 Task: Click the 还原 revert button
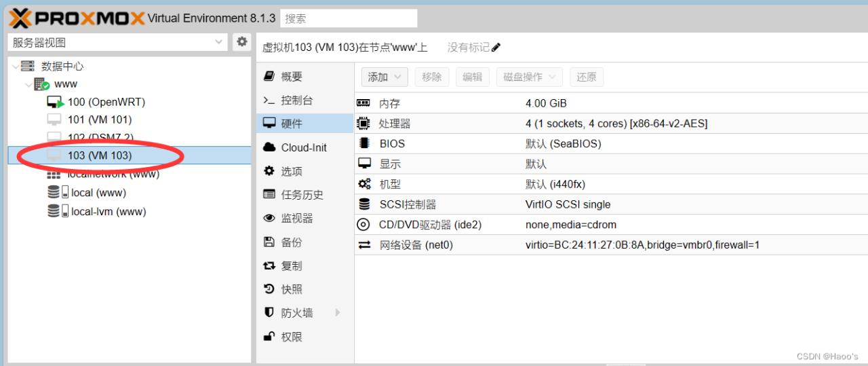(587, 77)
